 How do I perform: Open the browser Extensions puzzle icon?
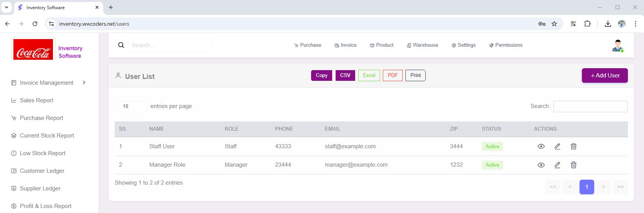(x=587, y=24)
